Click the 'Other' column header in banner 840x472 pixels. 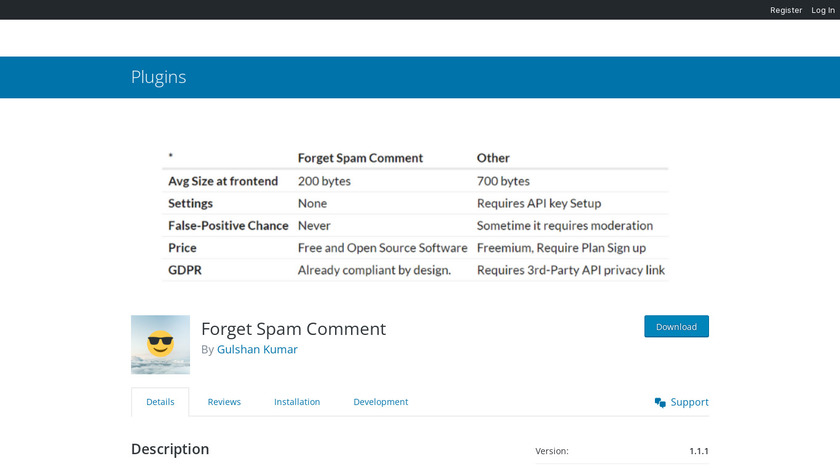click(x=493, y=158)
